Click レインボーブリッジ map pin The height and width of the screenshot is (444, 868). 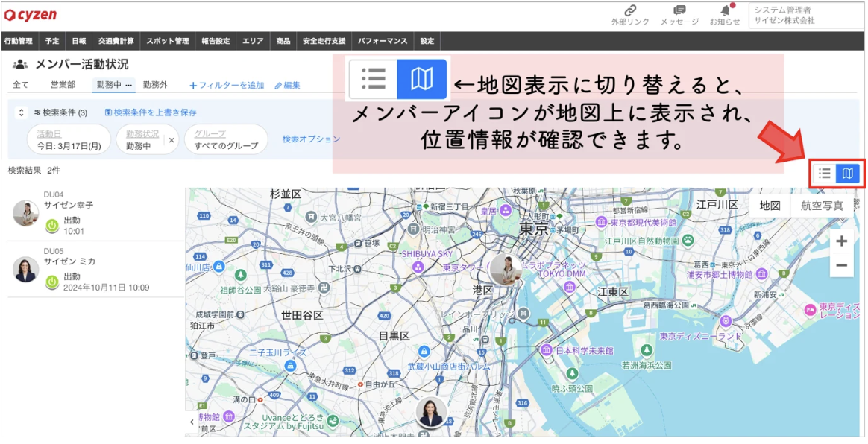click(524, 314)
